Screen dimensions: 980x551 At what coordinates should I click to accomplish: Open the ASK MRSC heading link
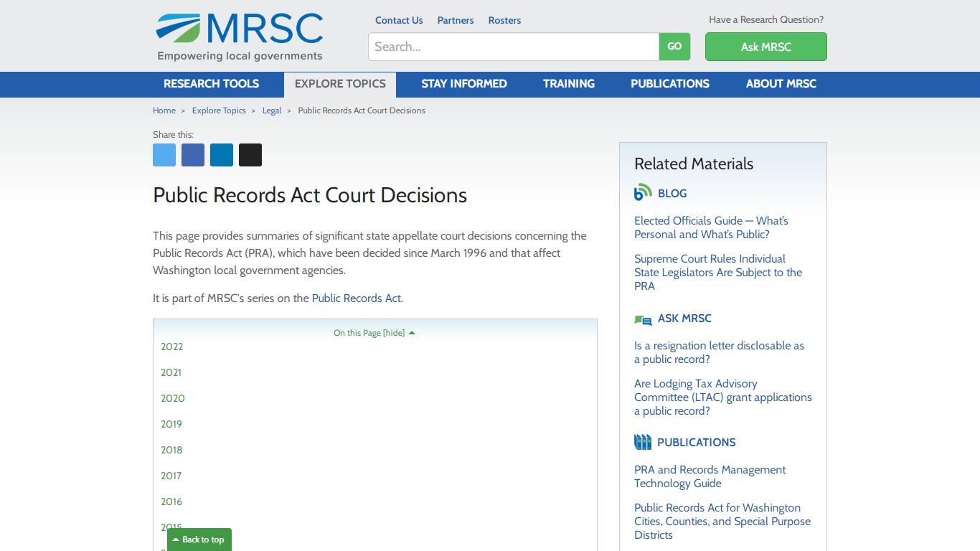pyautogui.click(x=684, y=318)
